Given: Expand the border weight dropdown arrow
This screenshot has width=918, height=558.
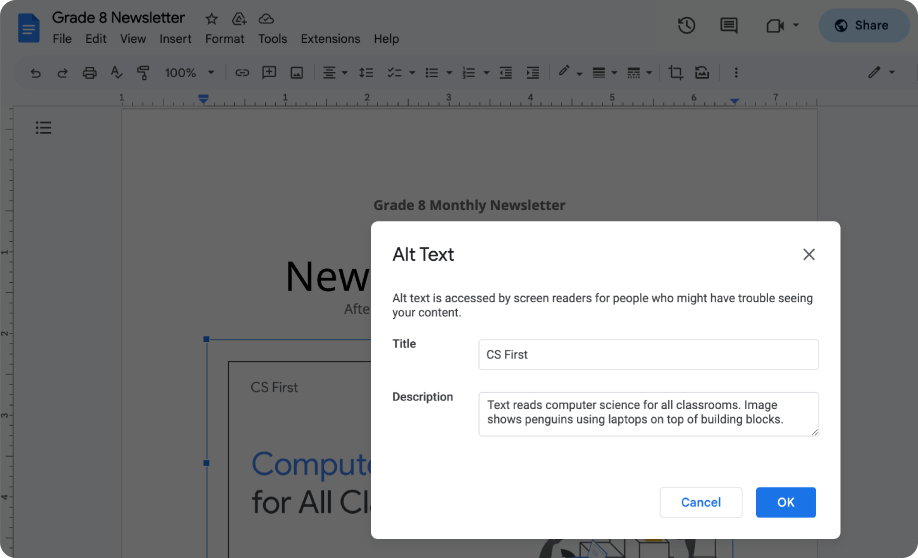Looking at the screenshot, I should click(614, 73).
